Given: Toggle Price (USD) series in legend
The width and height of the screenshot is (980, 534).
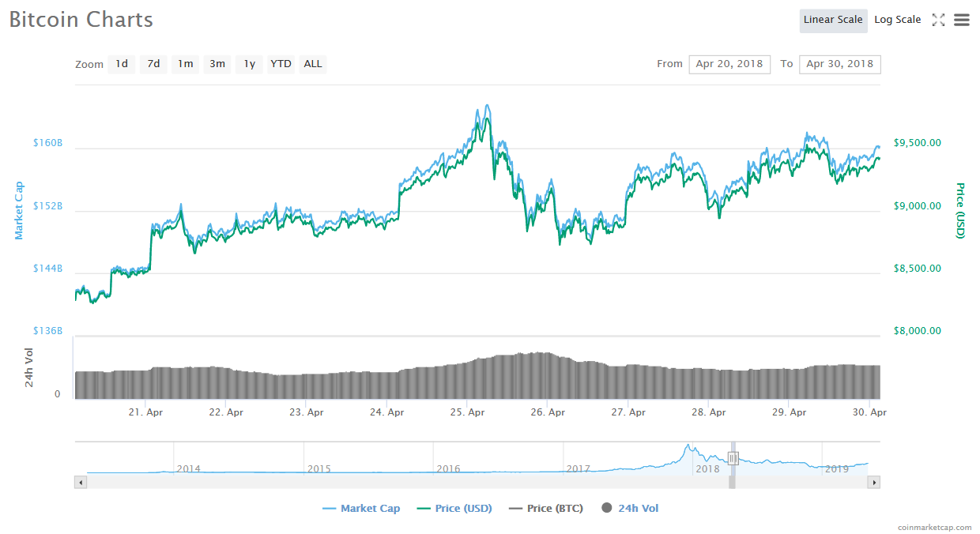Looking at the screenshot, I should coord(454,509).
